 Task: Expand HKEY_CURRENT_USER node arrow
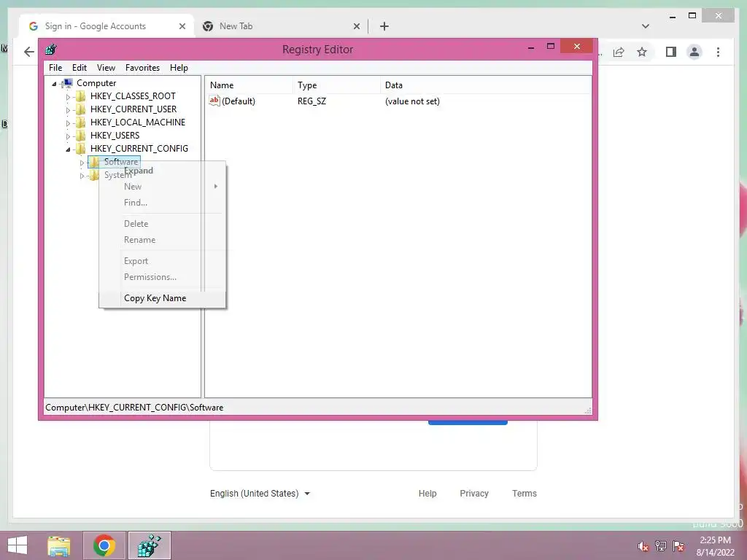pyautogui.click(x=68, y=110)
